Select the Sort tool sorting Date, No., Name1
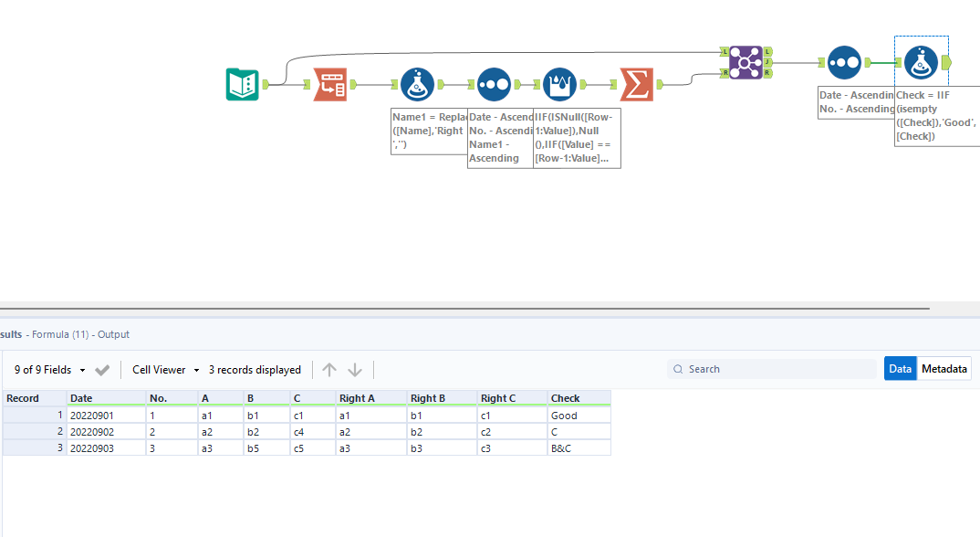 (x=494, y=84)
